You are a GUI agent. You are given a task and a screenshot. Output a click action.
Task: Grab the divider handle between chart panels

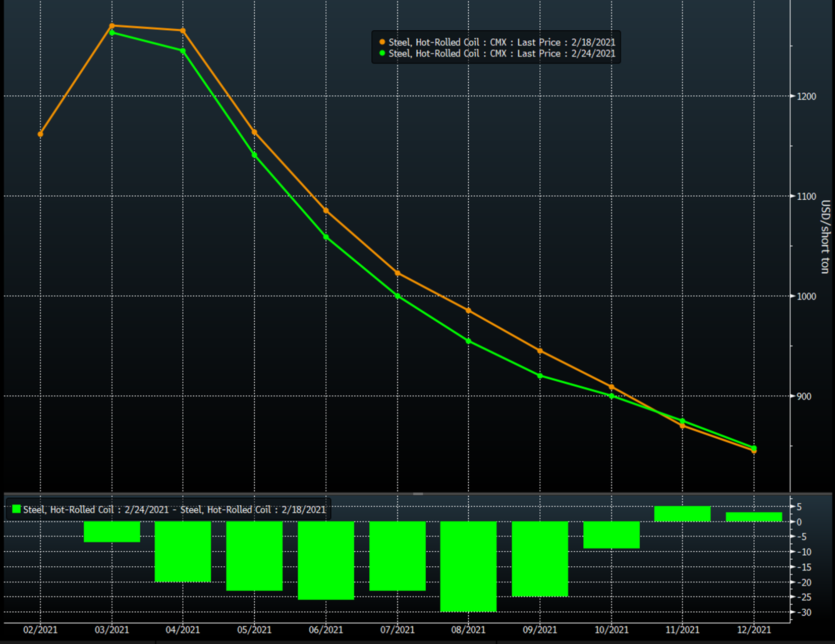point(418,494)
